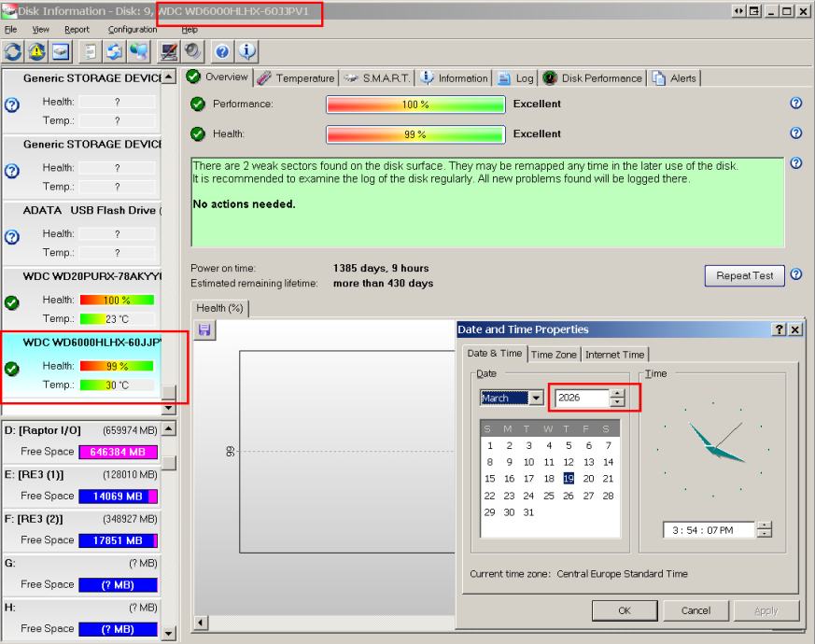
Task: Click the time spinner up arrow
Action: click(x=764, y=525)
